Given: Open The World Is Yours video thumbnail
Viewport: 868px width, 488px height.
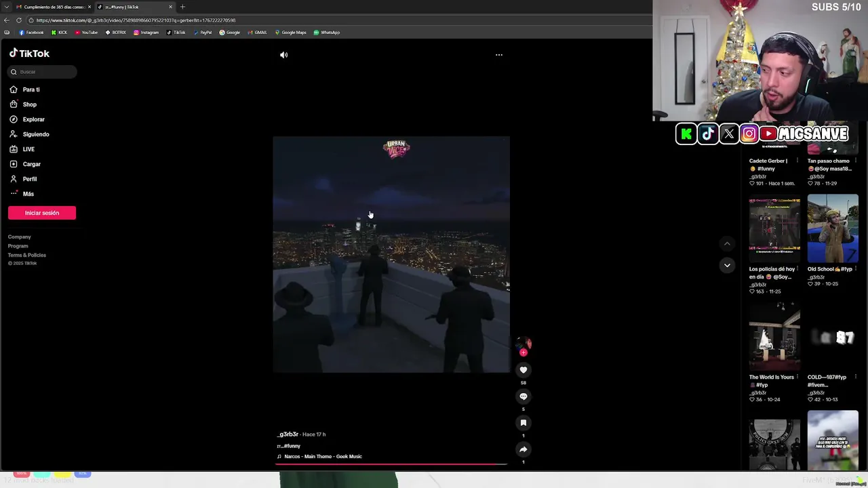Looking at the screenshot, I should 774,336.
